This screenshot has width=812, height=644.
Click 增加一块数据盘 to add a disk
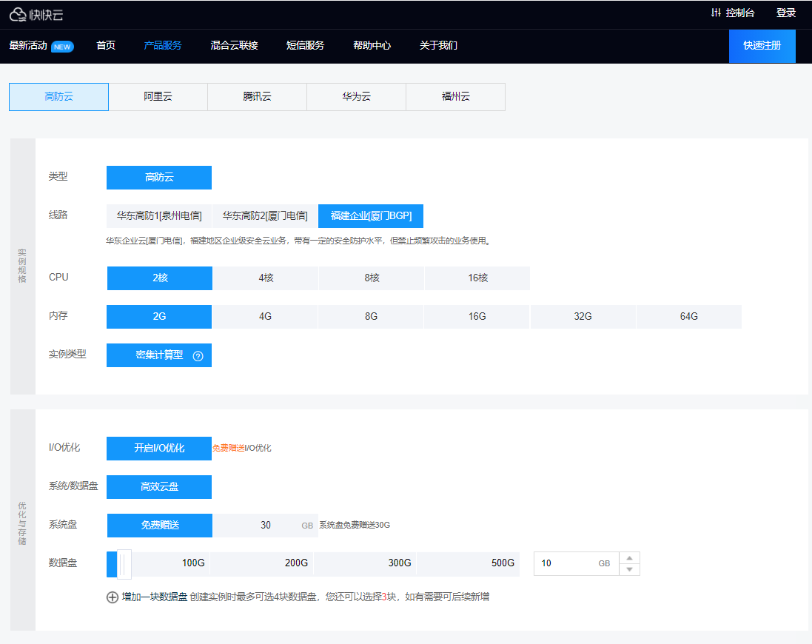pyautogui.click(x=154, y=597)
